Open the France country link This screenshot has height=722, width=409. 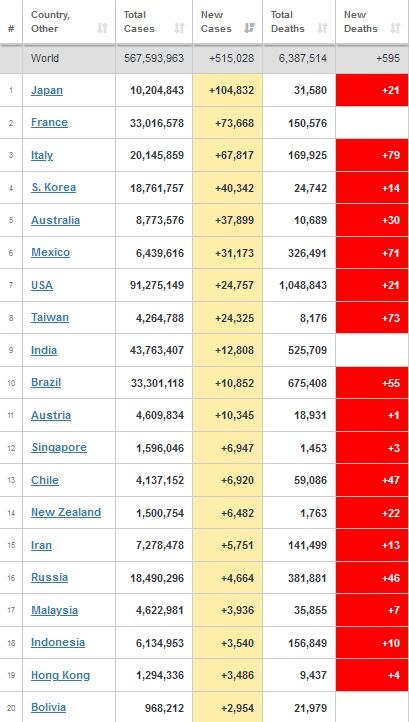click(49, 122)
